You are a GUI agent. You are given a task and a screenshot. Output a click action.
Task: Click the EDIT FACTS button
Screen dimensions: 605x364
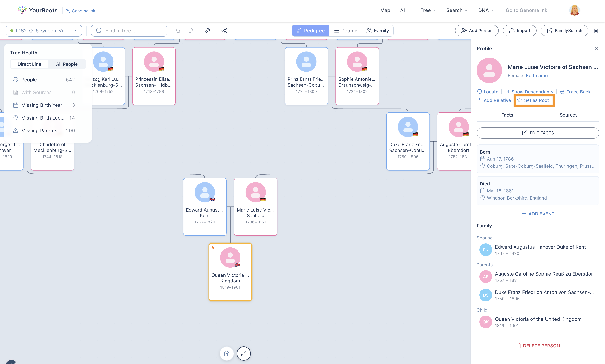pyautogui.click(x=538, y=133)
